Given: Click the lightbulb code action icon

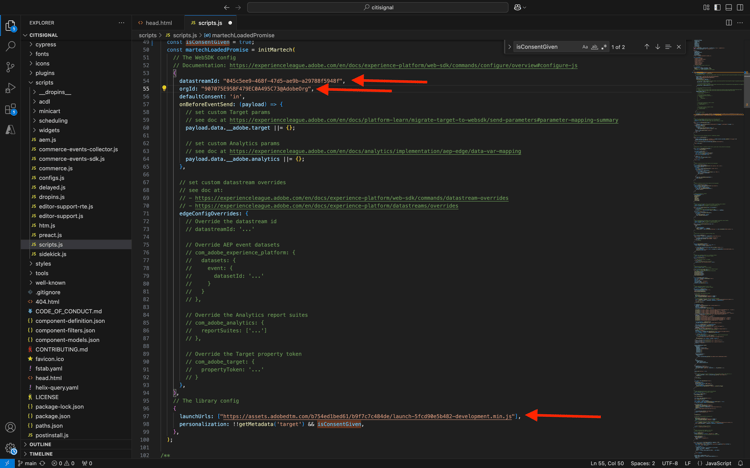Looking at the screenshot, I should (x=164, y=88).
